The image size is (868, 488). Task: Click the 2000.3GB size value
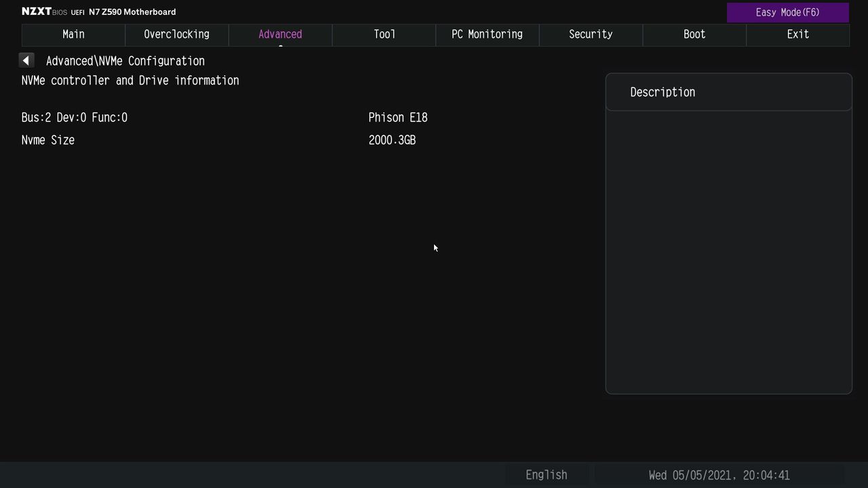click(x=392, y=140)
